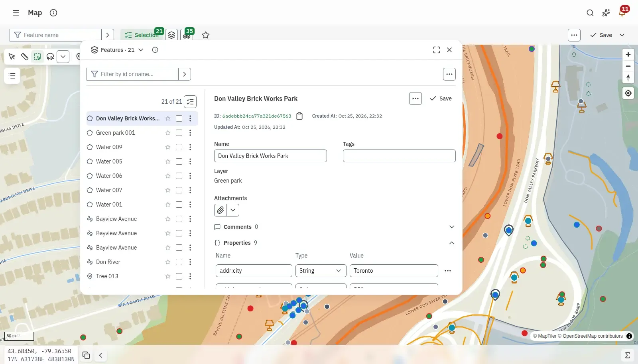Open features panel three-dot options menu
The image size is (638, 364).
pos(449,74)
